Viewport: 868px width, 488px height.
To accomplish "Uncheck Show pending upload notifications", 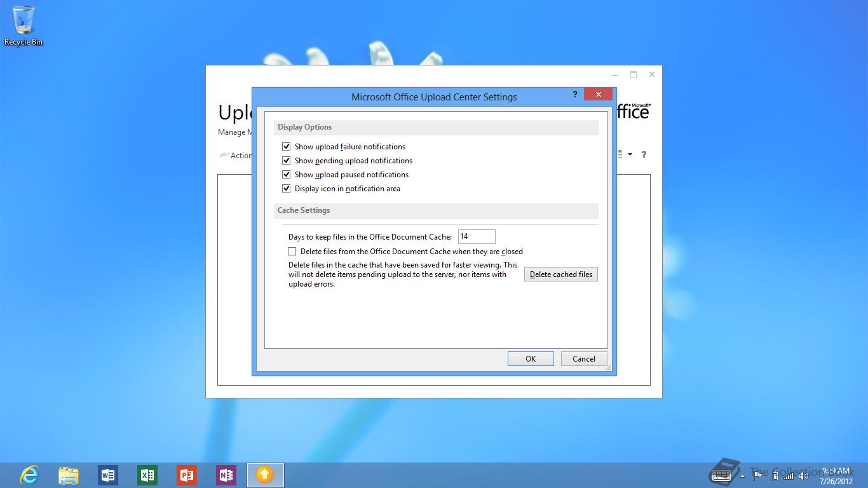I will 286,160.
